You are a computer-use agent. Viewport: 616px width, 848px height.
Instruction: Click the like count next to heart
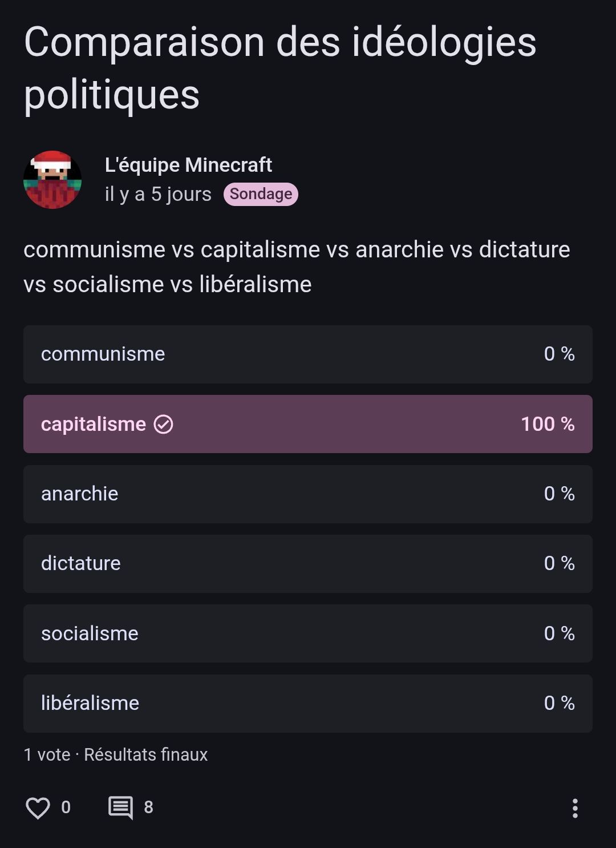point(66,807)
